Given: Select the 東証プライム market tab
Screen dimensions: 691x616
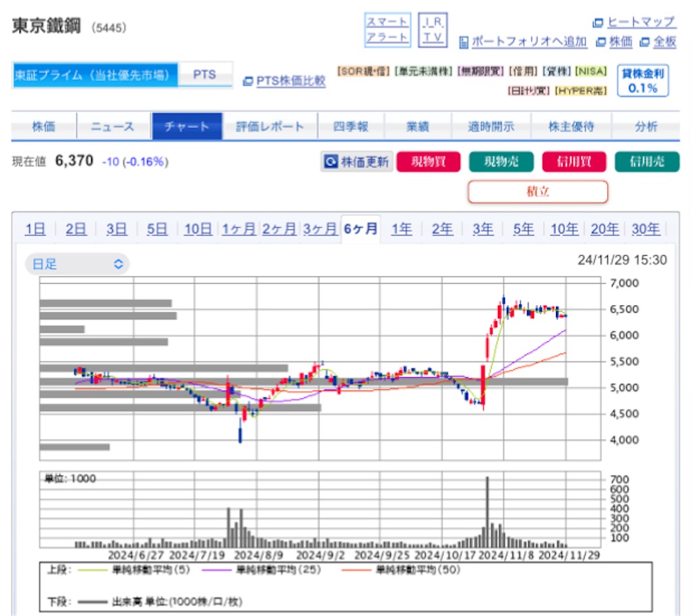Looking at the screenshot, I should pyautogui.click(x=95, y=75).
